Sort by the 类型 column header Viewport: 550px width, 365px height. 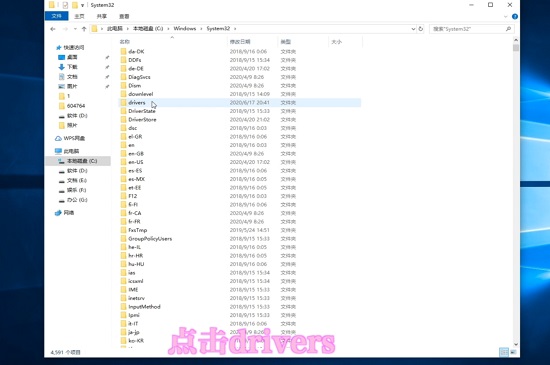pos(286,42)
